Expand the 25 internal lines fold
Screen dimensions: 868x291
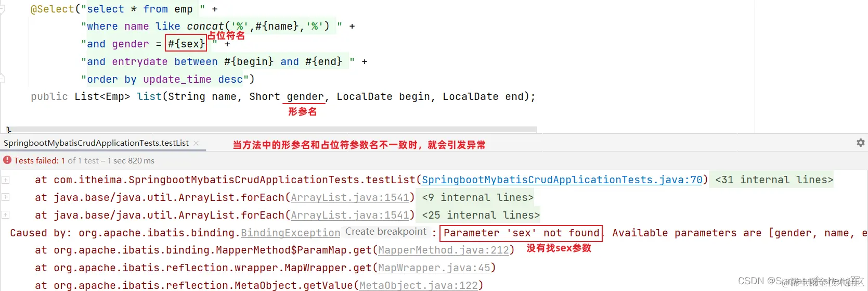click(x=481, y=215)
